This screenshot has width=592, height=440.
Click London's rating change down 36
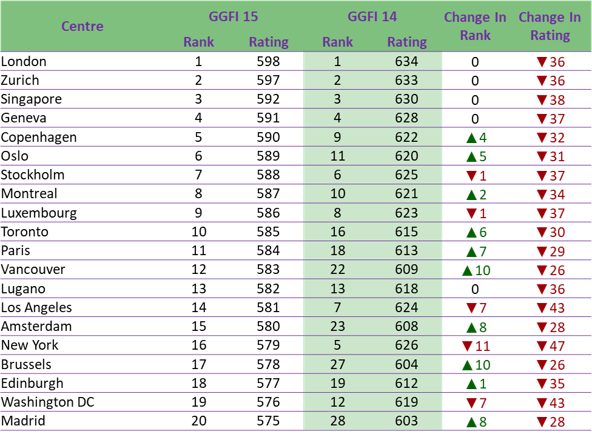coord(550,62)
